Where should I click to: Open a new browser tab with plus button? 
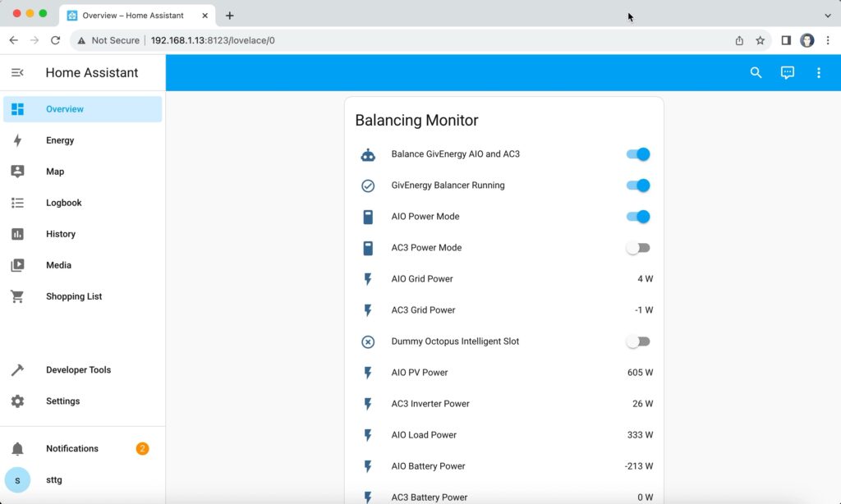coord(230,16)
